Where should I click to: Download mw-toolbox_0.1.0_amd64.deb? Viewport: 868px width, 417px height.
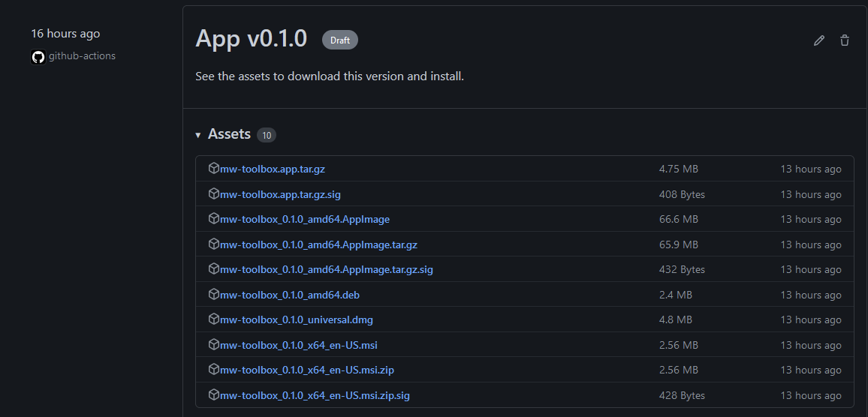290,295
